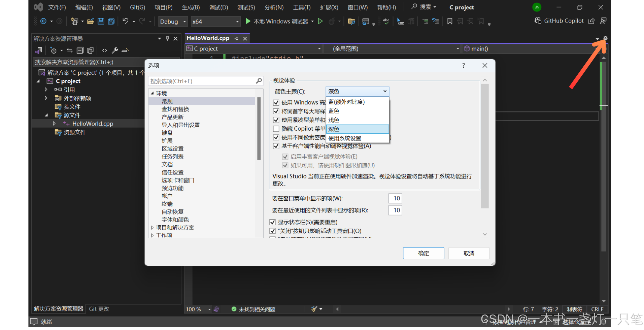The image size is (644, 330).
Task: Click the Save All icon
Action: [111, 21]
